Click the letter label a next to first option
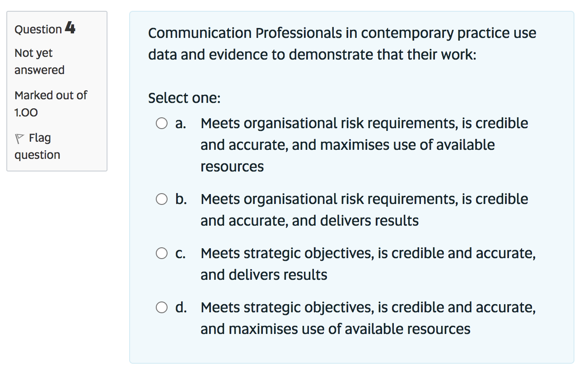Image resolution: width=588 pixels, height=380 pixels. tap(180, 123)
